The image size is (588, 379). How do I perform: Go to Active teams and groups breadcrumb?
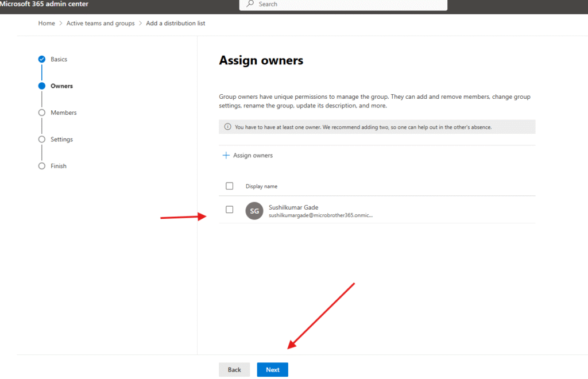[100, 24]
